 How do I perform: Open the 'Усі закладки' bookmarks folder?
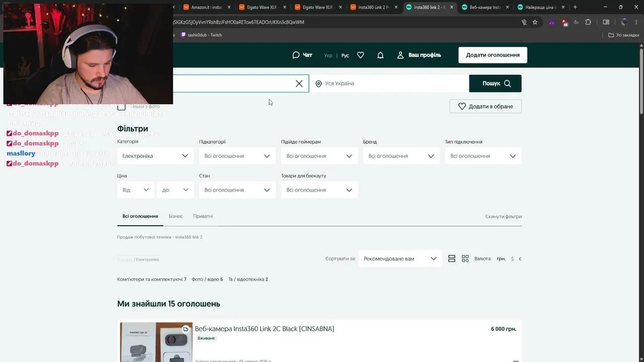[x=623, y=35]
